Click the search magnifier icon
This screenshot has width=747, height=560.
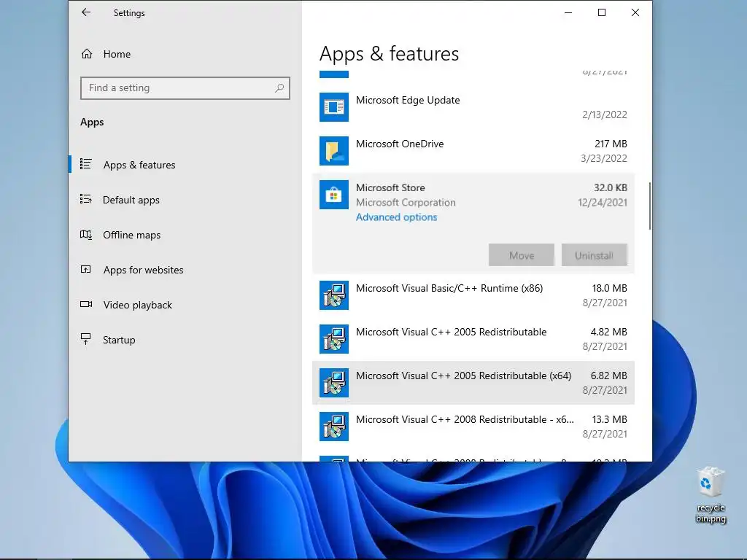coord(279,88)
